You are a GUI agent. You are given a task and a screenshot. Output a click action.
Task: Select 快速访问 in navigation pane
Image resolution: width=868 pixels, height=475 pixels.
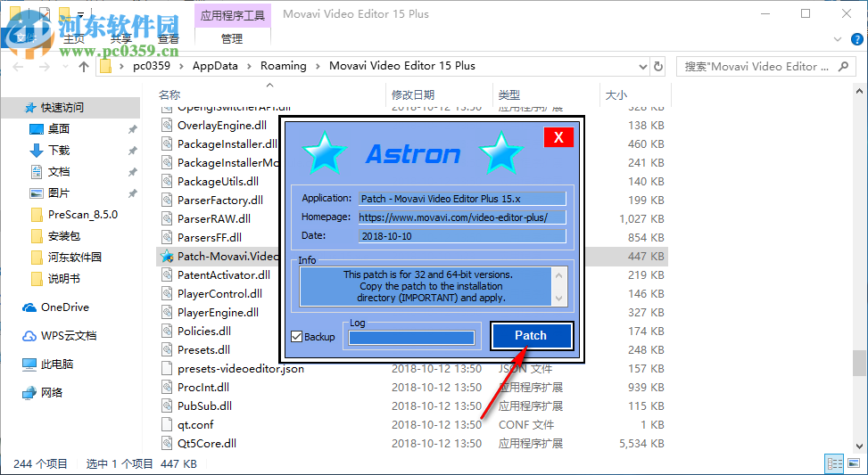point(62,107)
